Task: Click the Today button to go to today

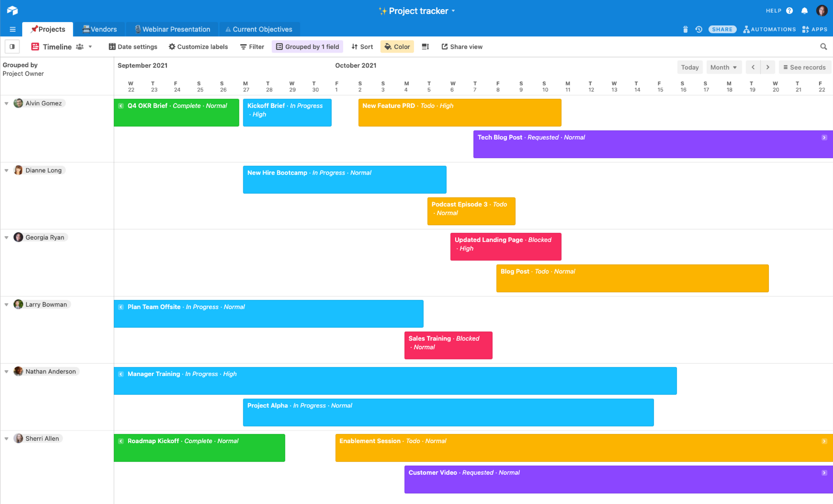Action: 690,67
